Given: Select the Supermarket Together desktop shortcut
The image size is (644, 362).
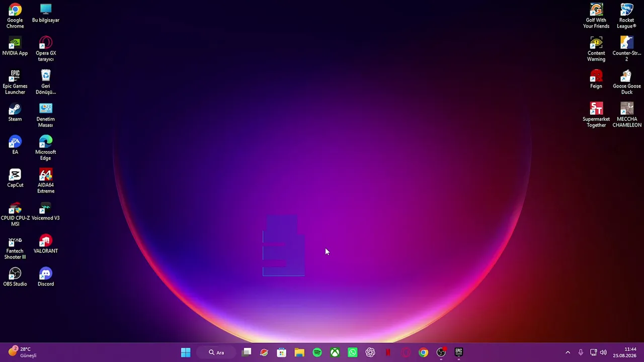Looking at the screenshot, I should [x=596, y=115].
